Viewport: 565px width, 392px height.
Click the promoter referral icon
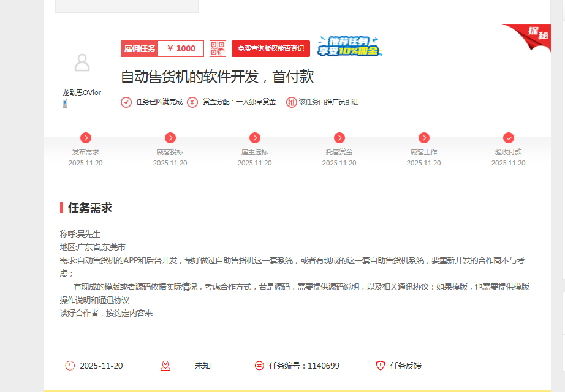click(291, 102)
